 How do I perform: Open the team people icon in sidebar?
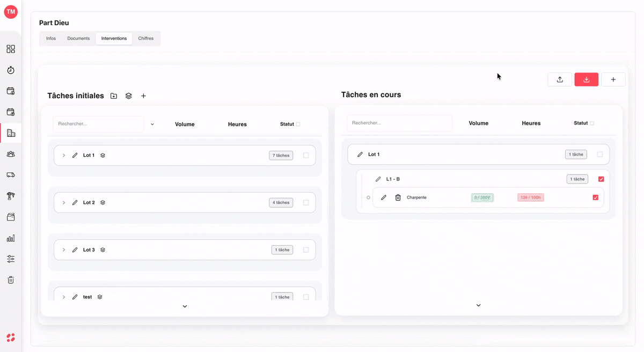click(x=11, y=154)
